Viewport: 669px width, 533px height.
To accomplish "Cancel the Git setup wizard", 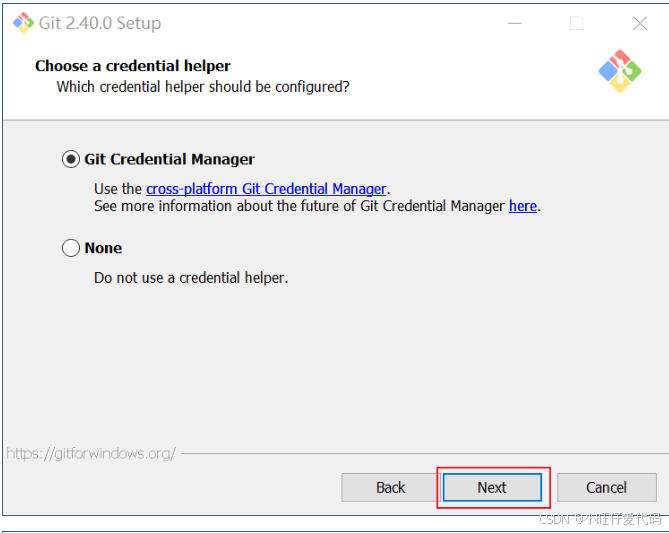I will (x=606, y=487).
